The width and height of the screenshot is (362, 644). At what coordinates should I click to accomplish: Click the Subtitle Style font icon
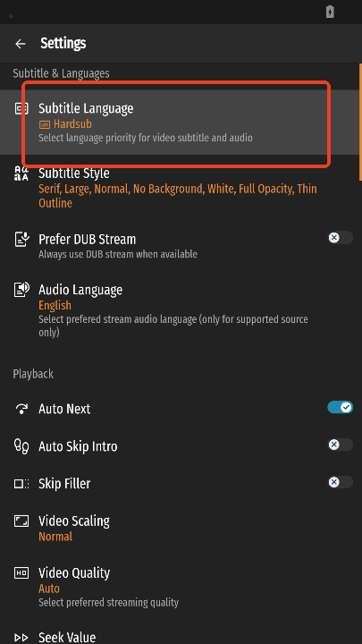(21, 174)
